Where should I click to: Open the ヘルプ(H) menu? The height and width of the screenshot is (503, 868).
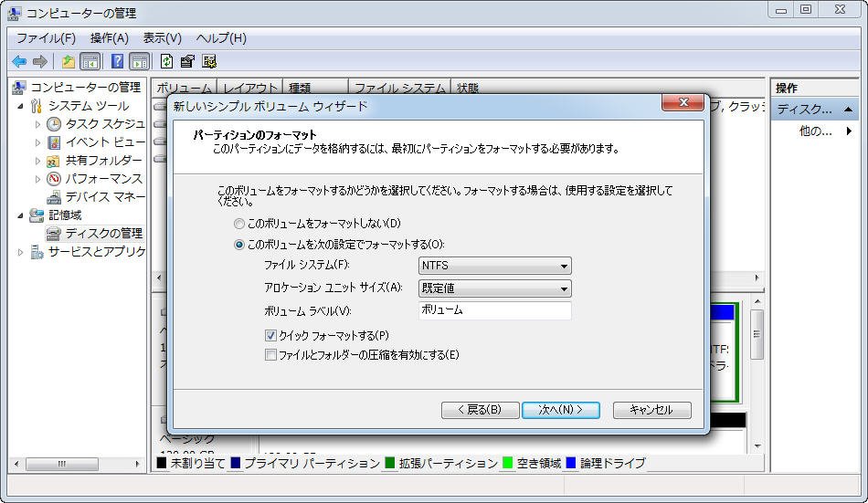tap(221, 38)
